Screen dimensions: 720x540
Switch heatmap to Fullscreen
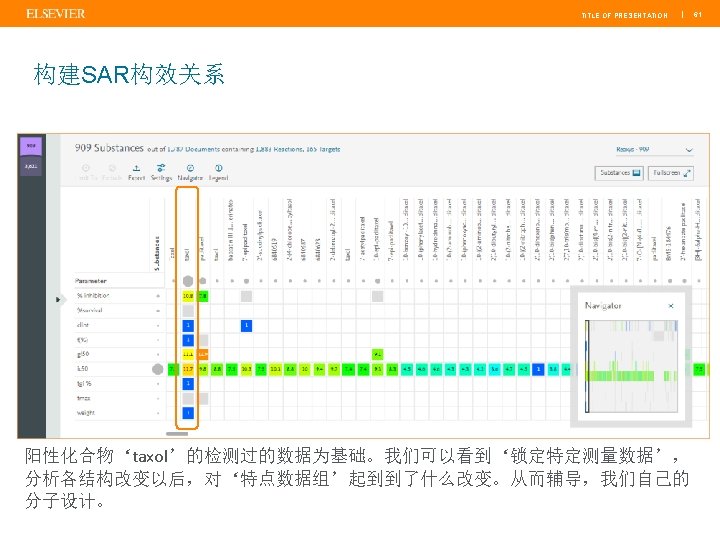671,173
